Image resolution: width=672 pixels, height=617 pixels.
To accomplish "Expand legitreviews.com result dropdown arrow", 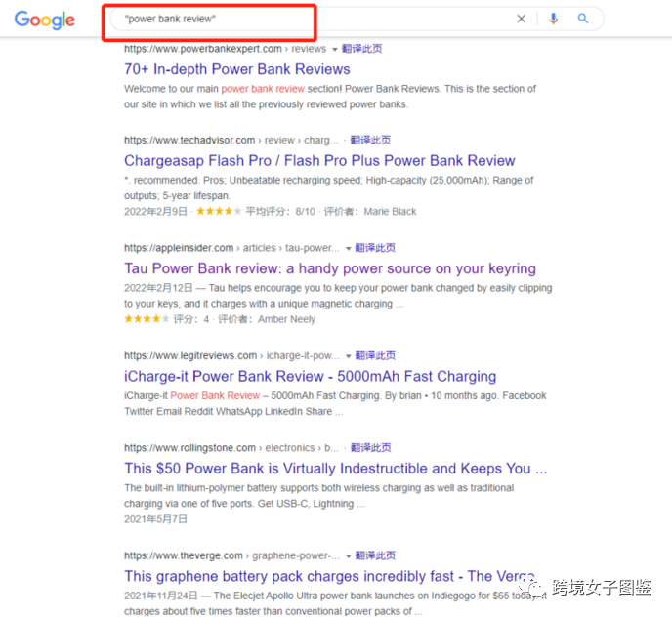I will [349, 356].
